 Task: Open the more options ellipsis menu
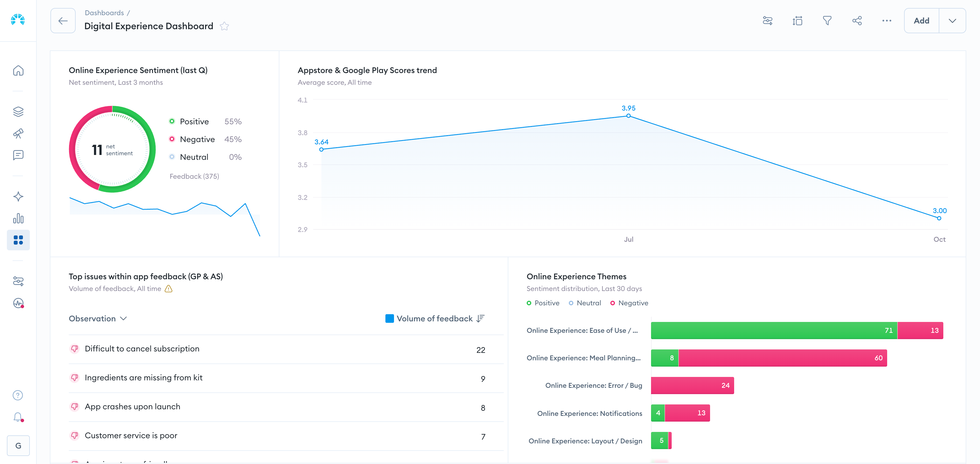pyautogui.click(x=886, y=21)
